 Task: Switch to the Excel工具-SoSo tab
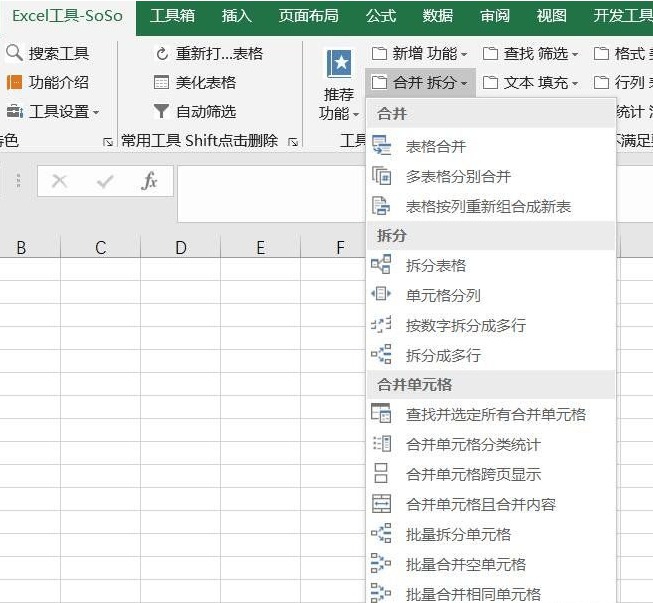click(67, 16)
